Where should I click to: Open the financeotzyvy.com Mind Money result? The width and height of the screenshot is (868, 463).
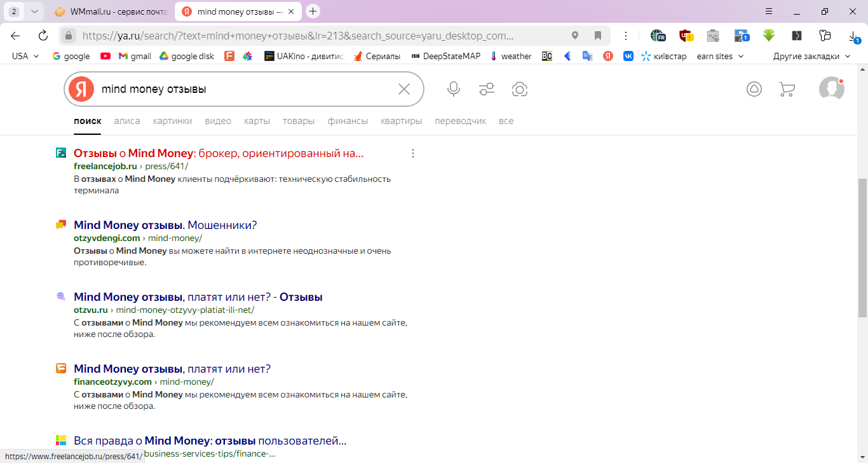(x=172, y=369)
